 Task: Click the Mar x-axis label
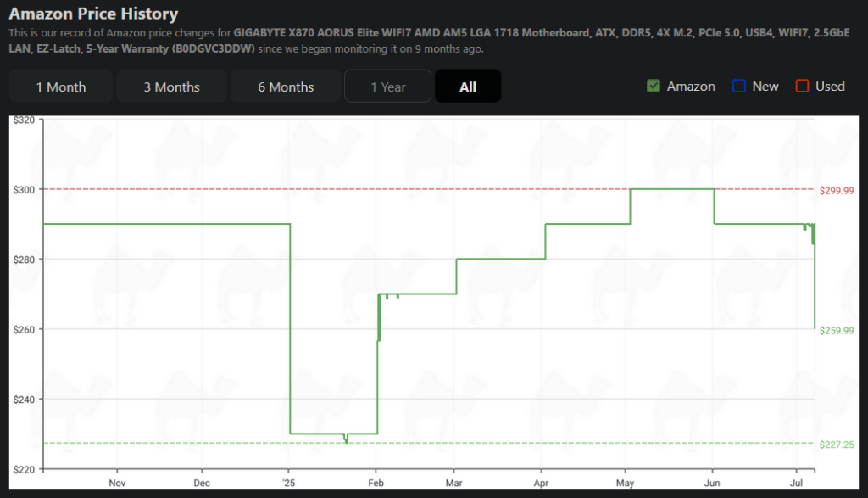tap(454, 483)
